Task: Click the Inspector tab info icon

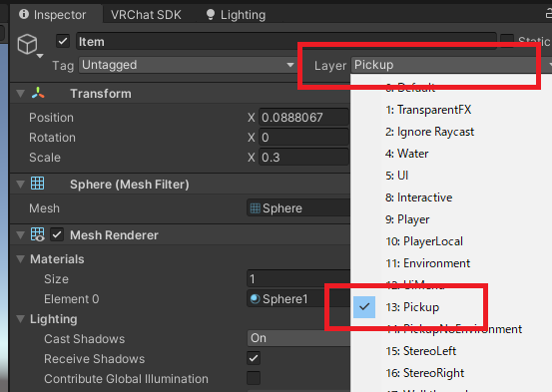Action: [24, 14]
